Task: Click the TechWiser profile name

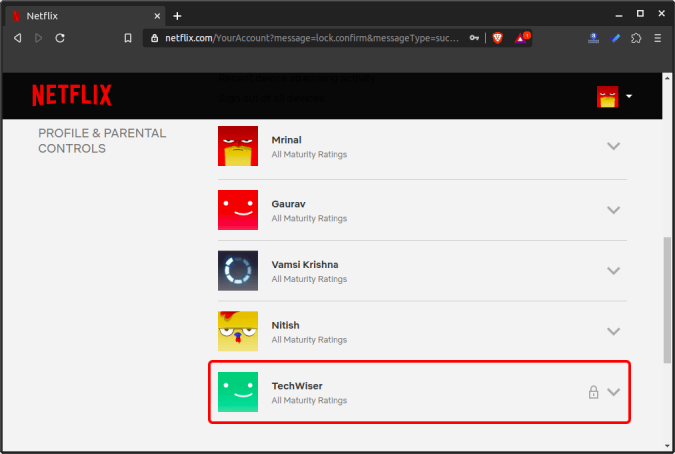Action: coord(297,386)
